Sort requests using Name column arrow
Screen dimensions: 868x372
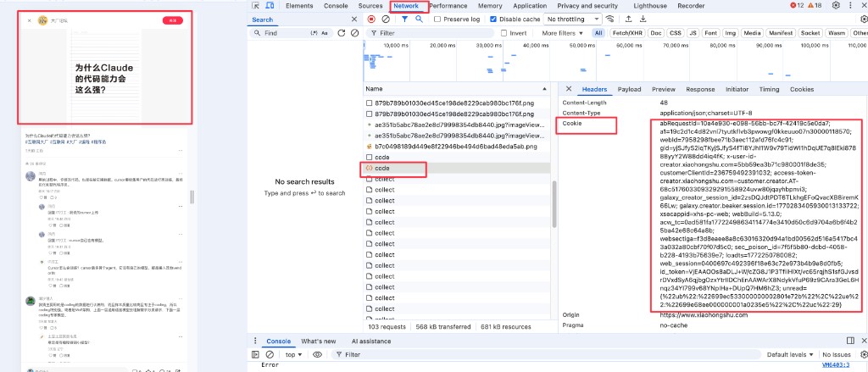[545, 89]
